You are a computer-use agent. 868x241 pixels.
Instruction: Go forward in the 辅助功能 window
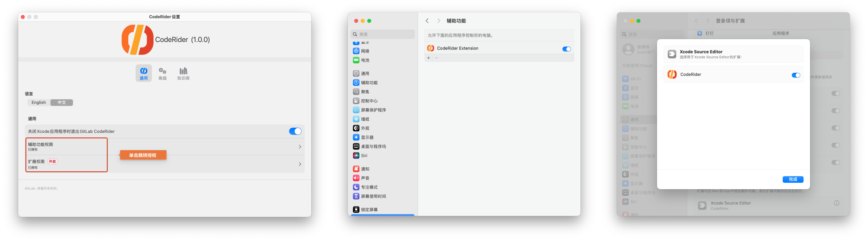coord(438,21)
